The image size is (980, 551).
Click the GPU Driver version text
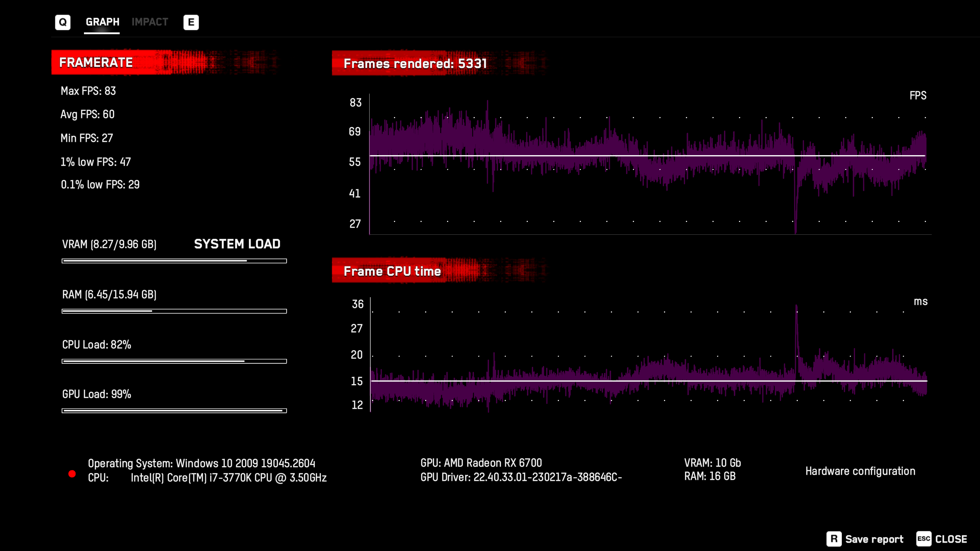521,477
